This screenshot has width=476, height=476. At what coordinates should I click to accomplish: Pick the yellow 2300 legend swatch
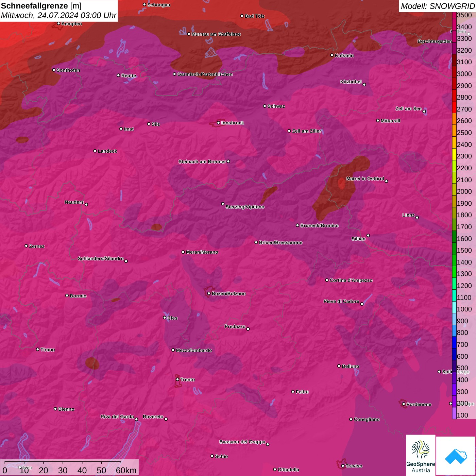[x=454, y=154]
